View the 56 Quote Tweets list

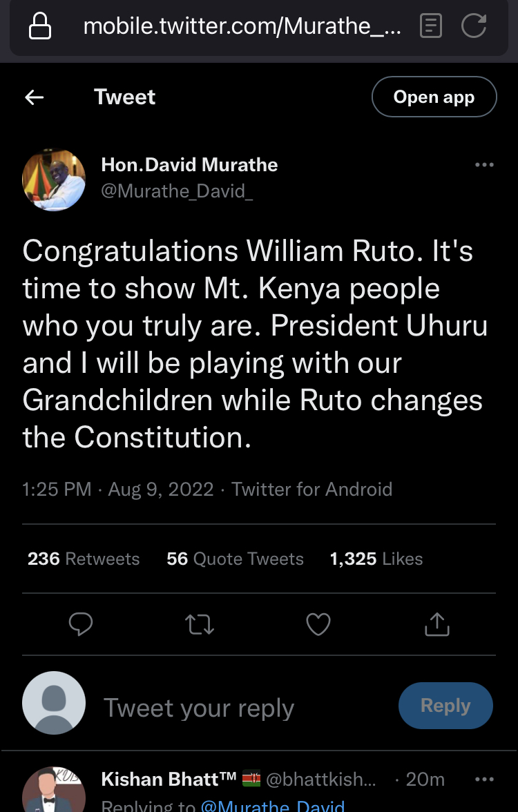235,559
